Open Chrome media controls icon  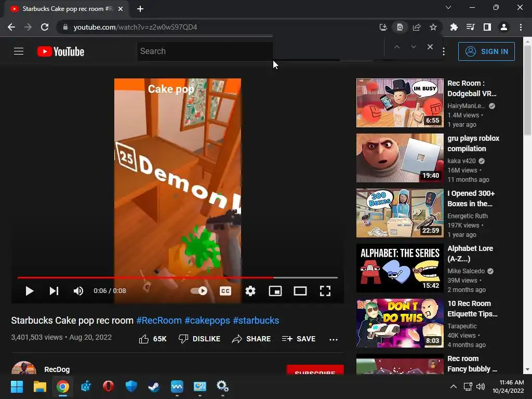tap(470, 27)
